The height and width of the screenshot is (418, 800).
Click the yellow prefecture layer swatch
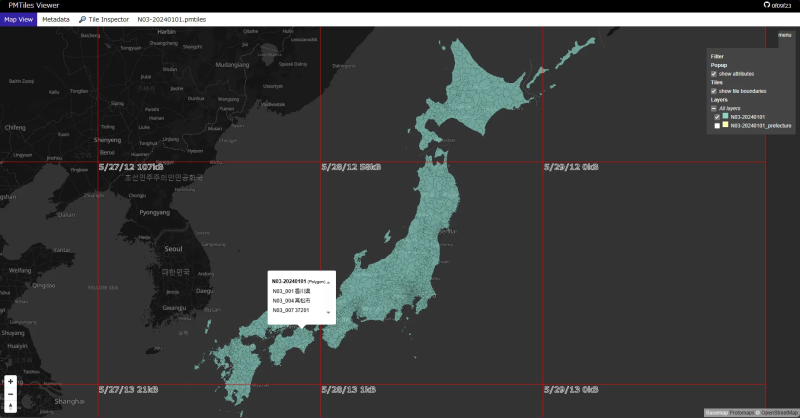coord(726,126)
